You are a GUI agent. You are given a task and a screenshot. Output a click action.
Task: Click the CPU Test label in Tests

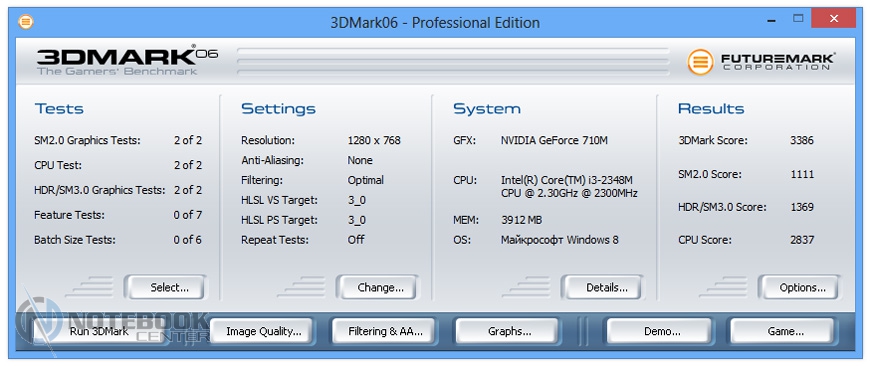point(58,165)
